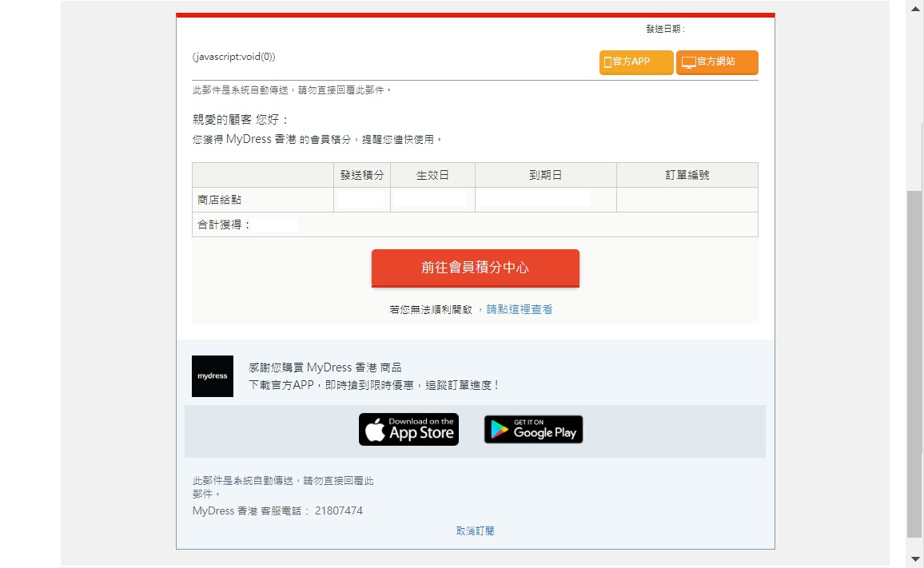Click the 感謝您購買 MyDress 香港 商品 text
The height and width of the screenshot is (568, 924).
click(x=325, y=367)
